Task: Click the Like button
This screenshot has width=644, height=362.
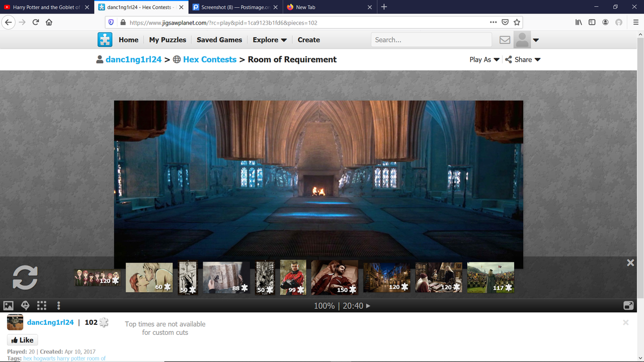Action: pyautogui.click(x=22, y=340)
